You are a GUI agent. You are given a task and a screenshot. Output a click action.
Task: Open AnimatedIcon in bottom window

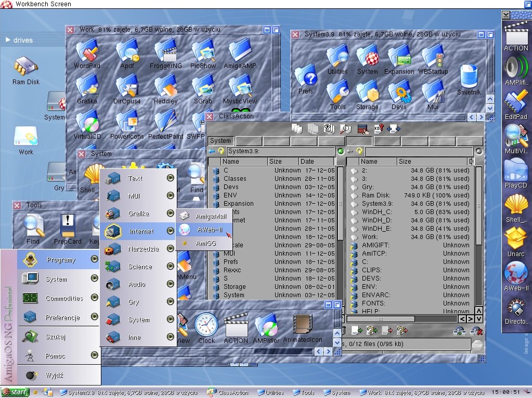(x=303, y=328)
